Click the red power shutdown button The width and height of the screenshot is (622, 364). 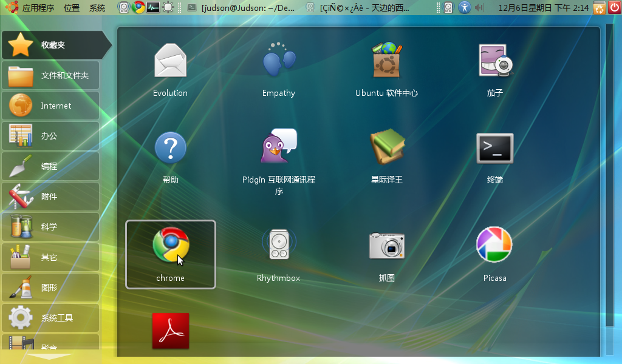pos(615,7)
